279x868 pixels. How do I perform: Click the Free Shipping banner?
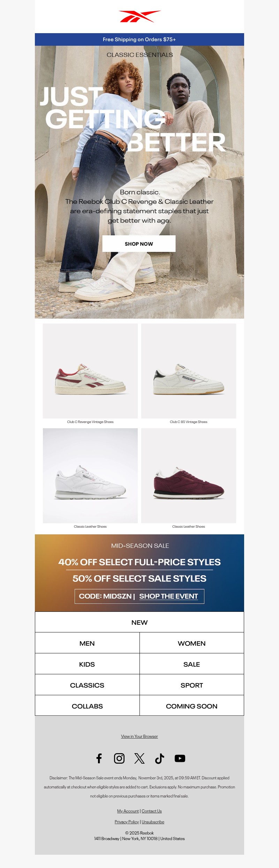pyautogui.click(x=139, y=39)
